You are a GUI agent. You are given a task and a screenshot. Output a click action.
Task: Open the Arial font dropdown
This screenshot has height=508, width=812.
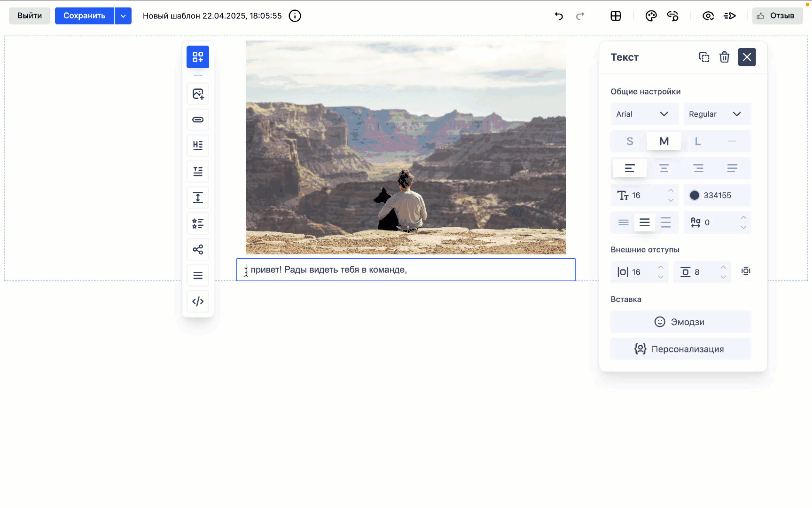pyautogui.click(x=644, y=114)
